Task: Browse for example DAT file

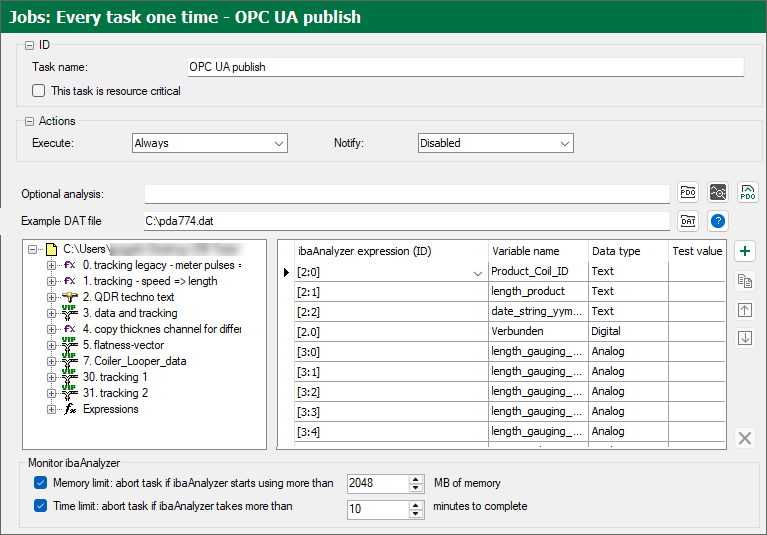Action: (688, 221)
